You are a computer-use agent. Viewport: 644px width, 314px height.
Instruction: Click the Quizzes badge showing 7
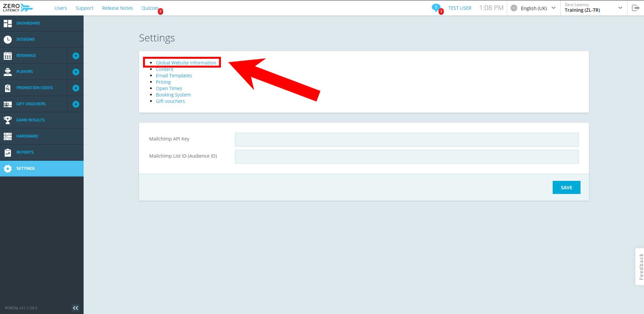tap(160, 11)
